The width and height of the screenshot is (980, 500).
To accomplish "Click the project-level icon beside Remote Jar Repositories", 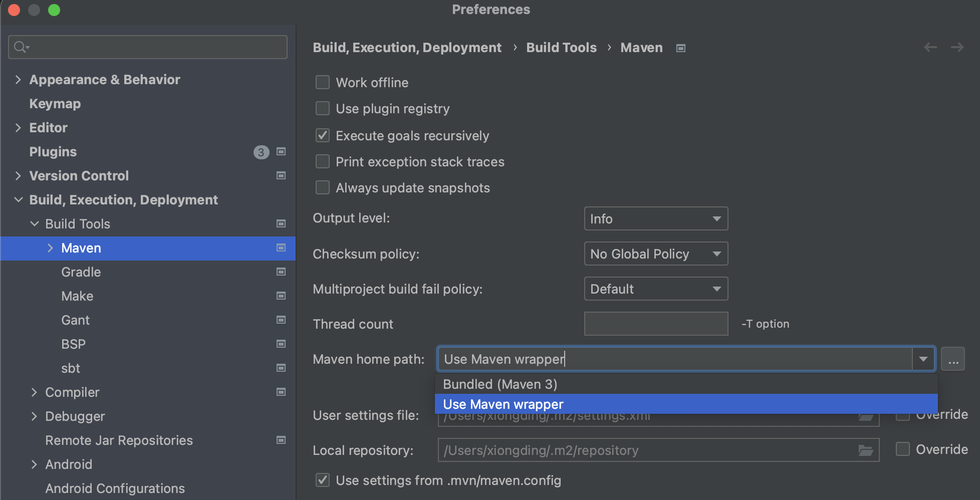I will tap(281, 440).
